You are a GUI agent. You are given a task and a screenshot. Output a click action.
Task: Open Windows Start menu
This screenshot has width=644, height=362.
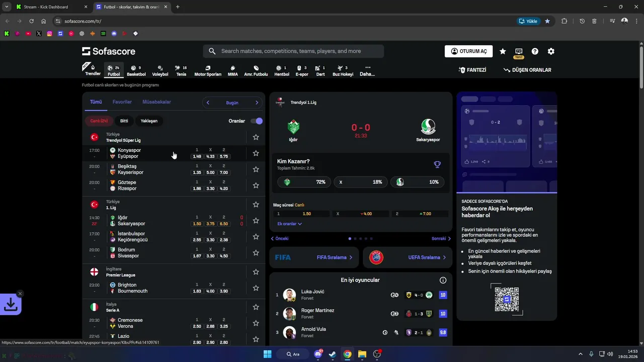click(267, 354)
